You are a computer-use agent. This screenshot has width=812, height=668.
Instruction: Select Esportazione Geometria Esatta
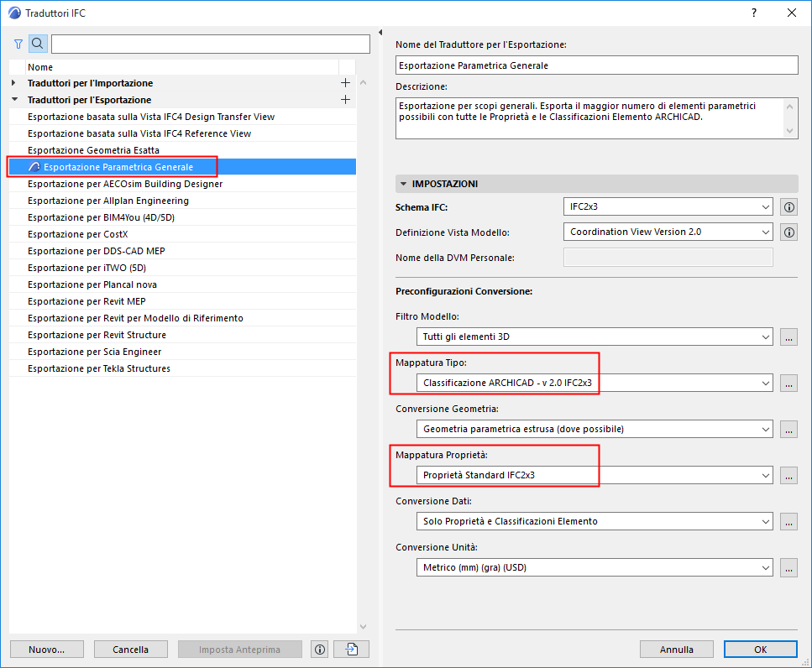pos(182,150)
